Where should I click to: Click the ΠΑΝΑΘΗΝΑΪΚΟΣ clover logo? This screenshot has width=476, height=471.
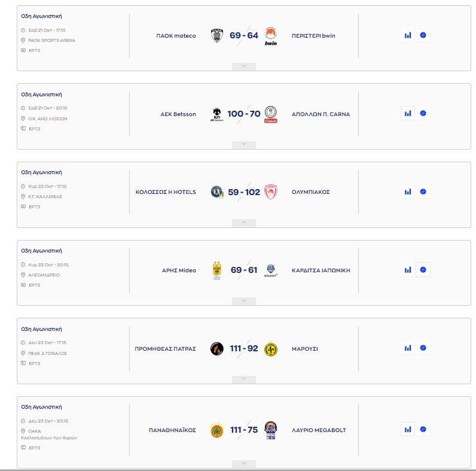216,430
